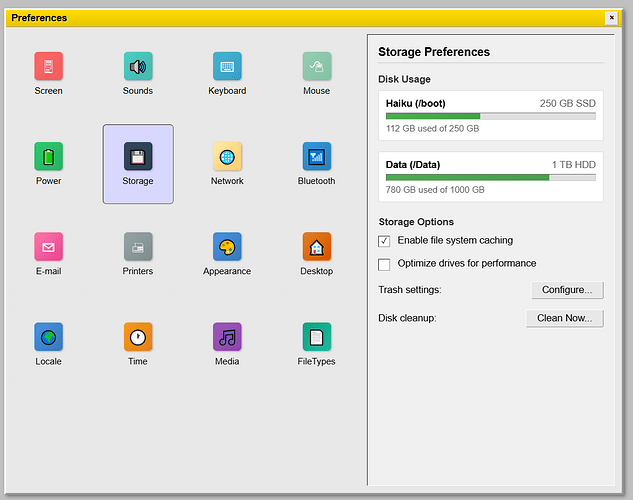This screenshot has width=633, height=500.
Task: Click the 'Data (/Data)' volume name
Action: click(x=413, y=165)
